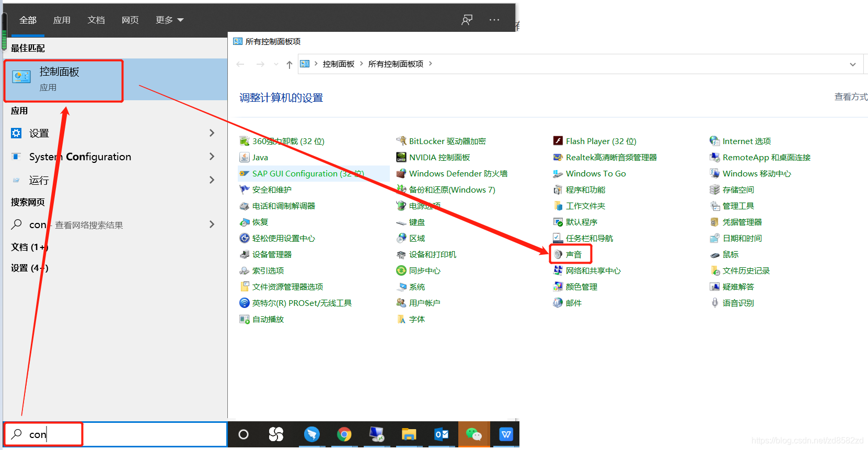Open 程序和功能 item
868x450 pixels.
click(579, 190)
